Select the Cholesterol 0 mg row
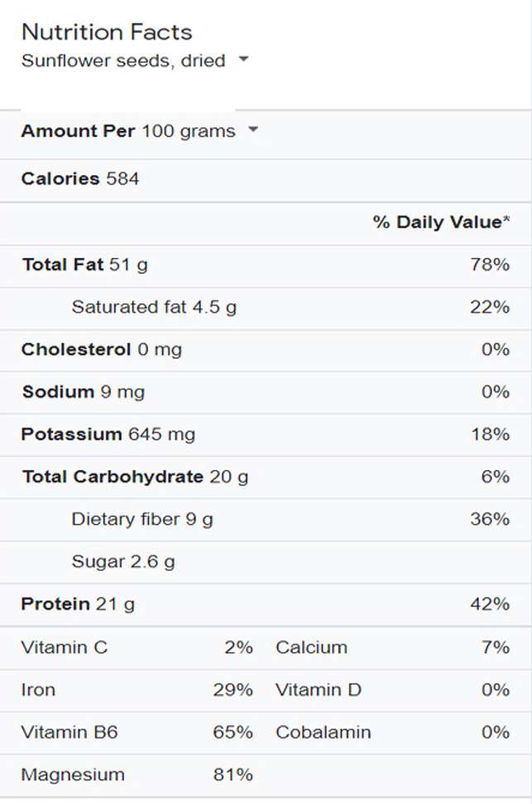532x804 pixels. click(x=101, y=350)
